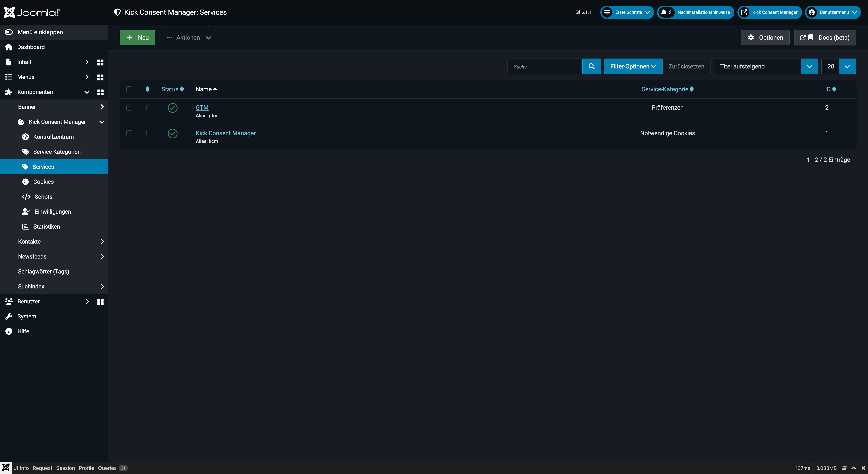Expand the Suchindex submenu
The width and height of the screenshot is (868, 474).
[x=102, y=286]
